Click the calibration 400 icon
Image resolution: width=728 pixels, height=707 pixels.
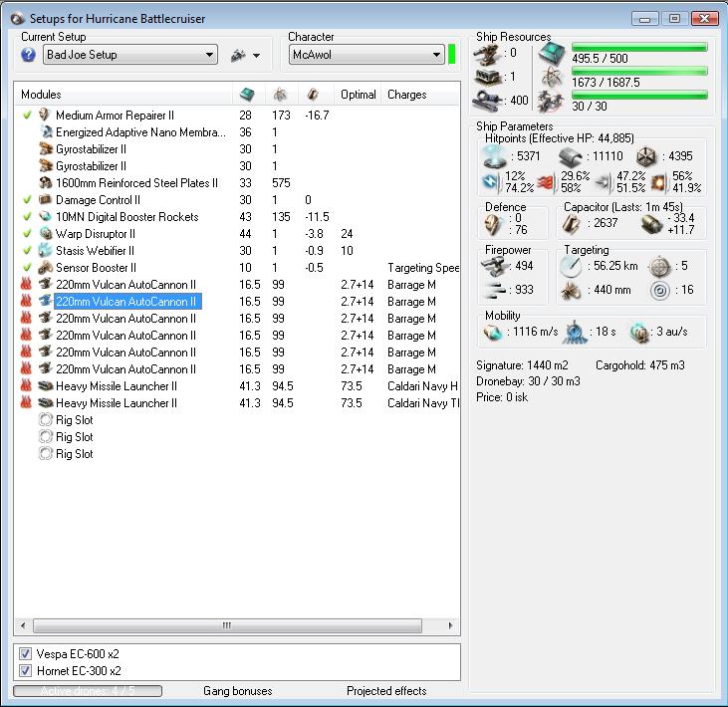(488, 100)
